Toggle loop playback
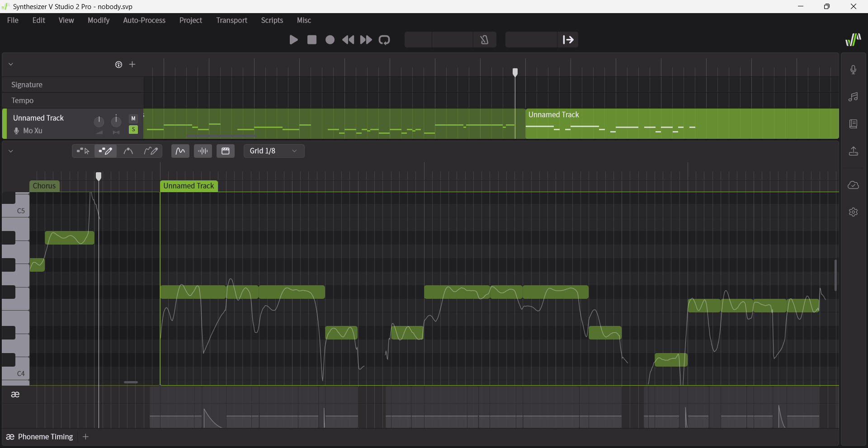This screenshot has width=868, height=448. tap(384, 40)
